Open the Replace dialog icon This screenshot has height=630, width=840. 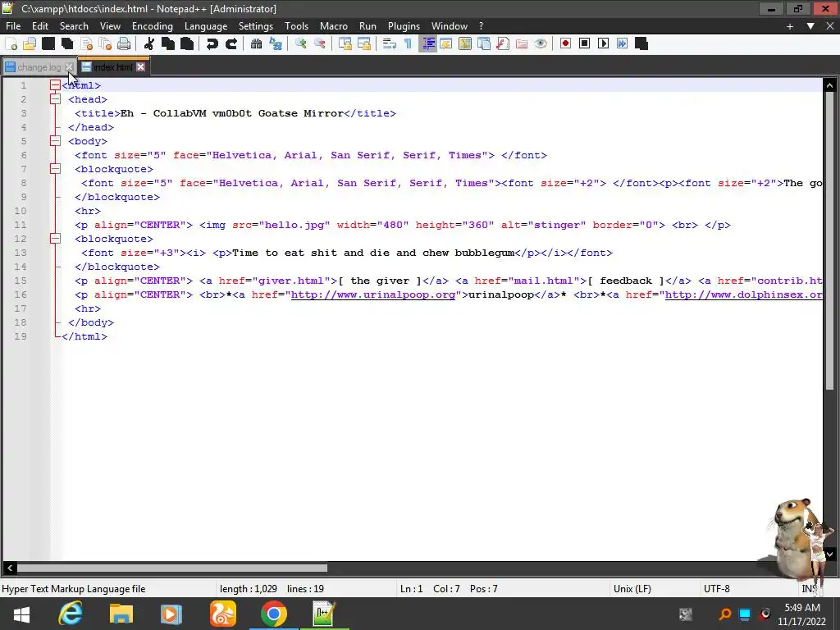(x=276, y=44)
